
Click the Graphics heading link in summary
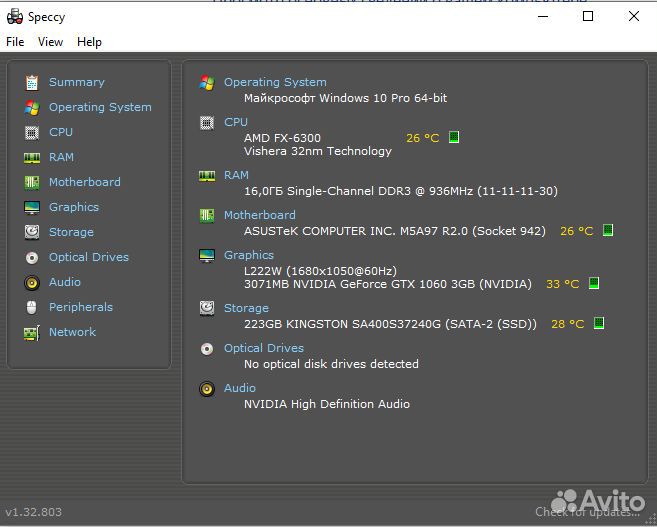coord(249,255)
